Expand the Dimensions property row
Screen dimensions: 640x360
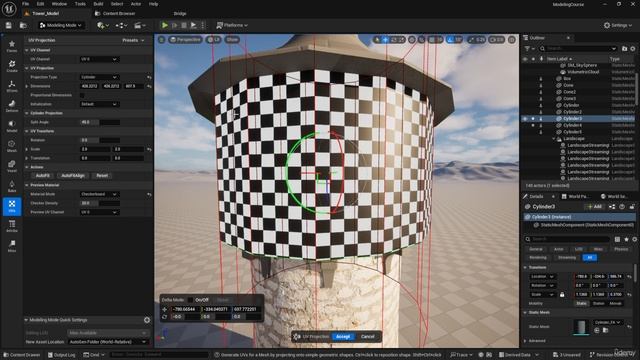[27, 86]
